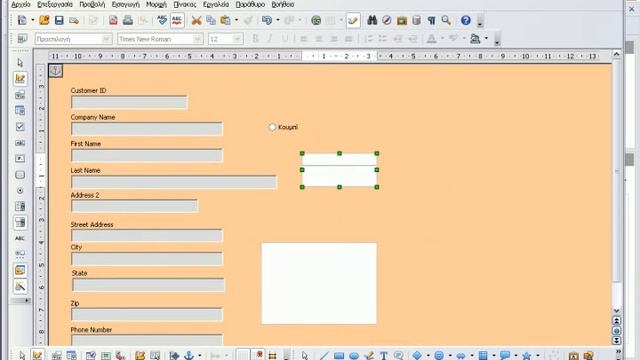Viewport: 640px width, 360px height.
Task: Run the Spelling and Grammar check icon
Action: tap(162, 20)
